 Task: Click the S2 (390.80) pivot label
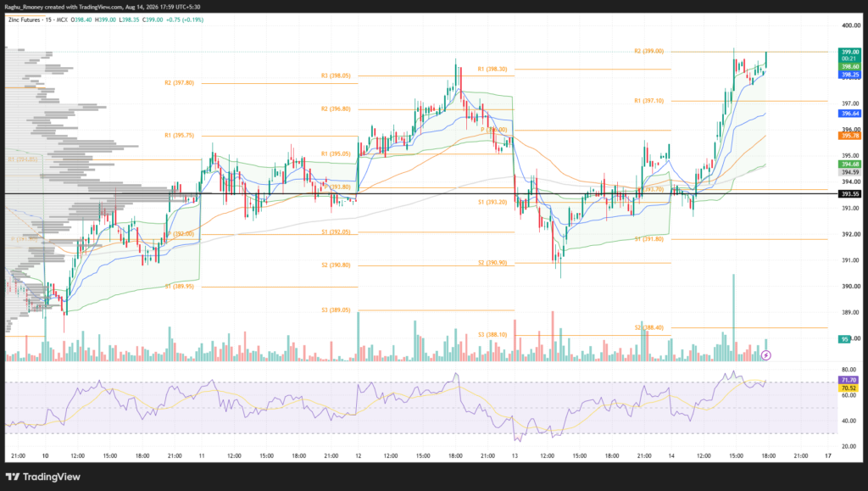(336, 265)
